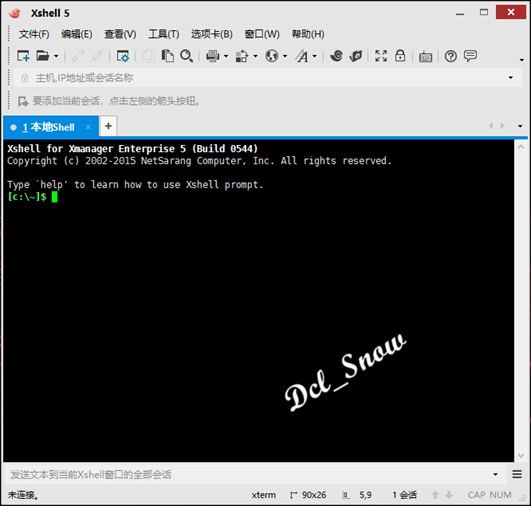
Task: Expand the globe encoding dropdown arrow
Action: click(285, 56)
